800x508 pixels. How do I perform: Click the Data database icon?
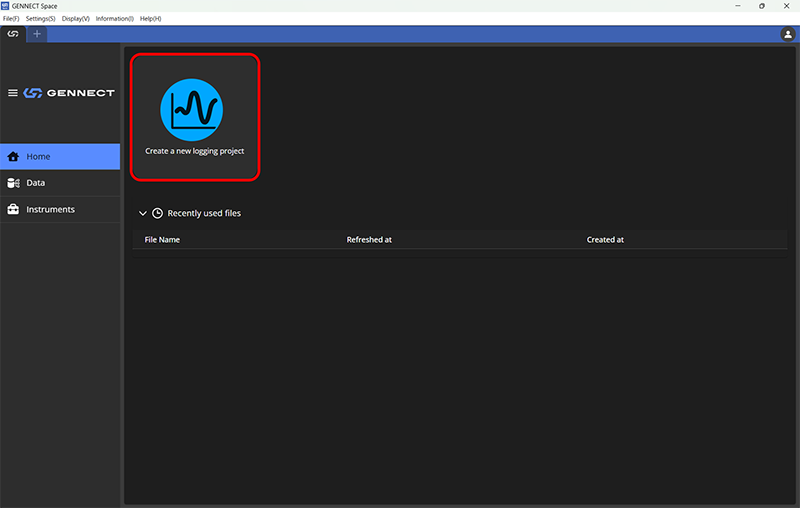[x=13, y=183]
